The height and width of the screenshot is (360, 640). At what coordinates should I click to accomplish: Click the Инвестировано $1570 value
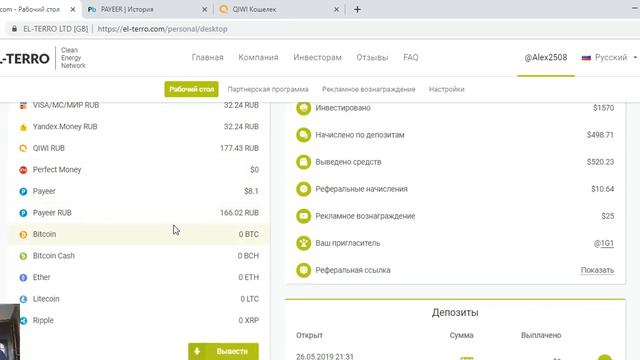click(603, 108)
